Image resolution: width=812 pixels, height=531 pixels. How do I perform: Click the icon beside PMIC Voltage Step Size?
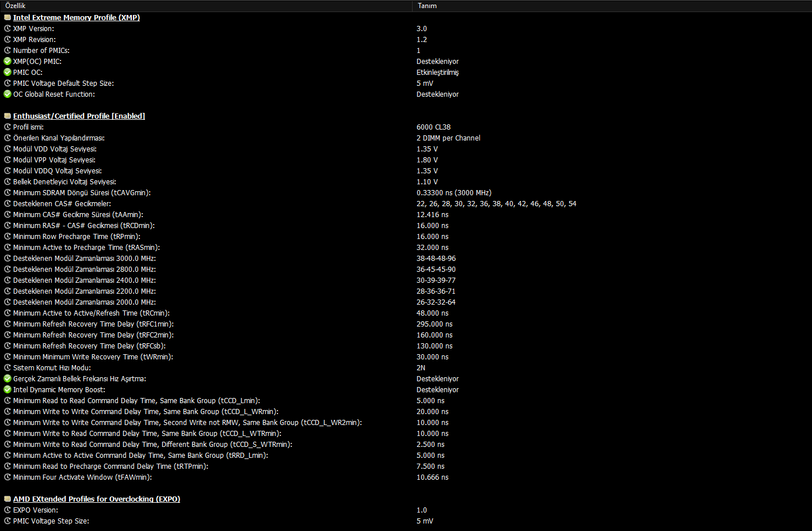click(x=7, y=521)
